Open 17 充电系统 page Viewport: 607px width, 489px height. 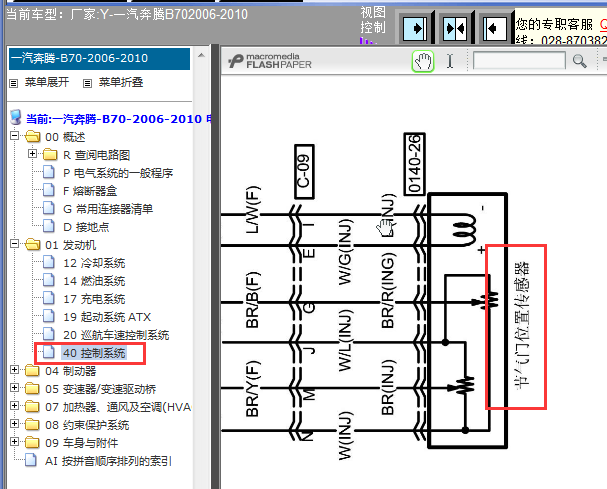click(94, 299)
